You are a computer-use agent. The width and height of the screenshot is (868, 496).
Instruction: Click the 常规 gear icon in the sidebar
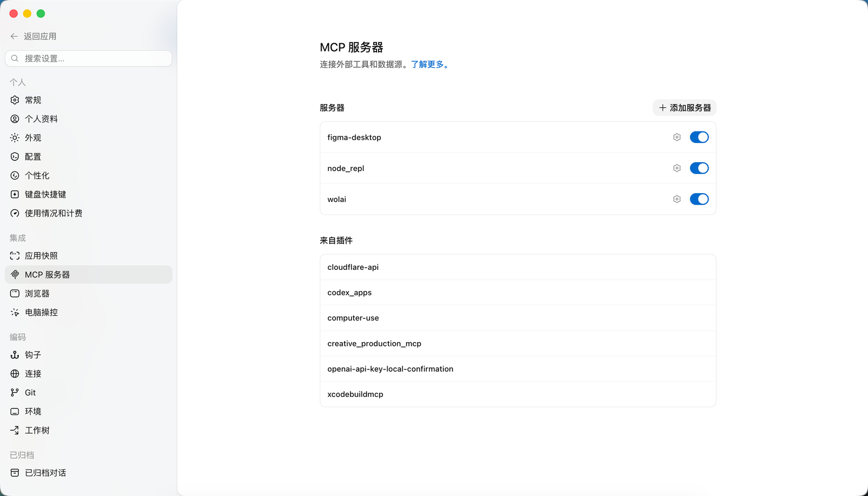click(15, 100)
